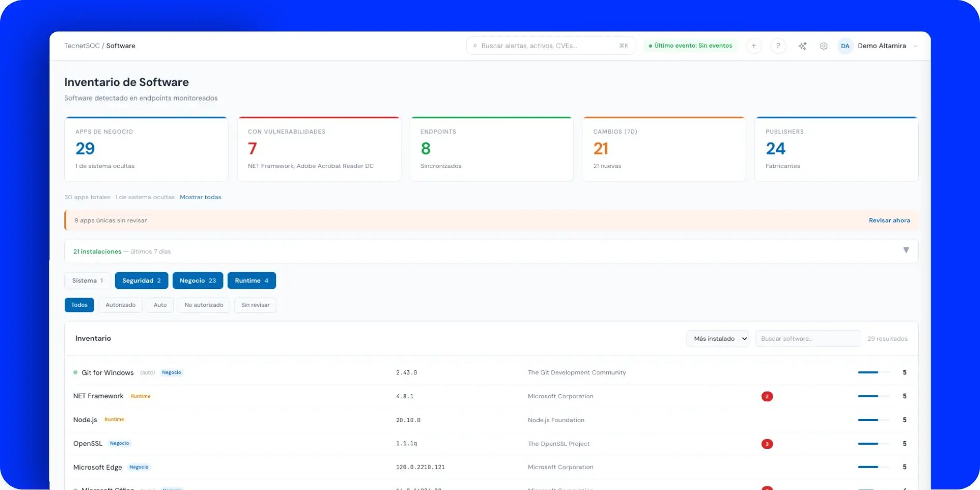This screenshot has width=980, height=490.
Task: Click the Git for Windows software name
Action: 107,373
